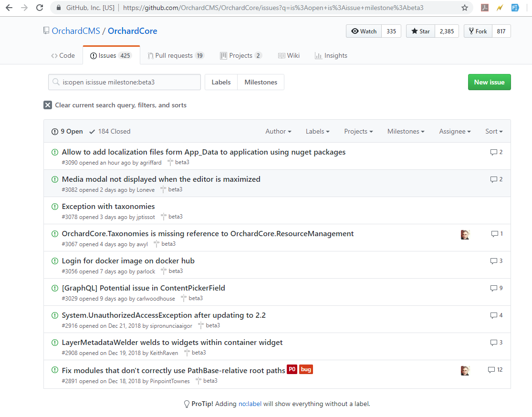The image size is (532, 417).
Task: Reload the page with the refresh icon
Action: click(x=40, y=8)
